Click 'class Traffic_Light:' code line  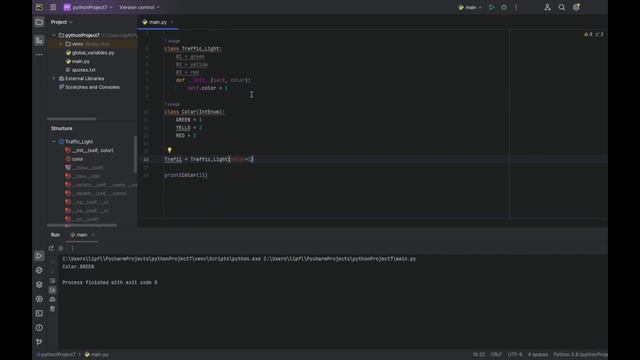[x=193, y=49]
